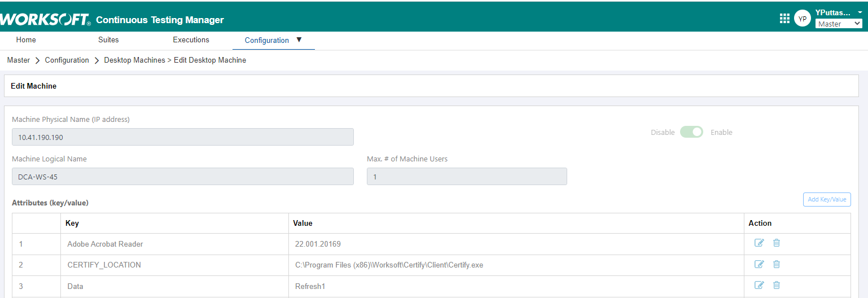
Task: Open the Executions tab
Action: click(x=191, y=40)
